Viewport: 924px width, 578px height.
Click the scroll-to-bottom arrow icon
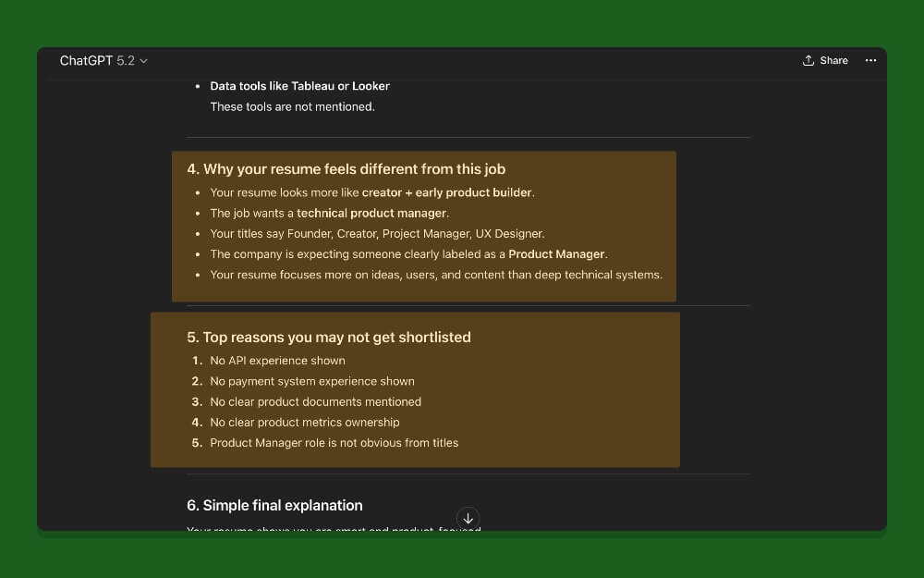point(468,518)
